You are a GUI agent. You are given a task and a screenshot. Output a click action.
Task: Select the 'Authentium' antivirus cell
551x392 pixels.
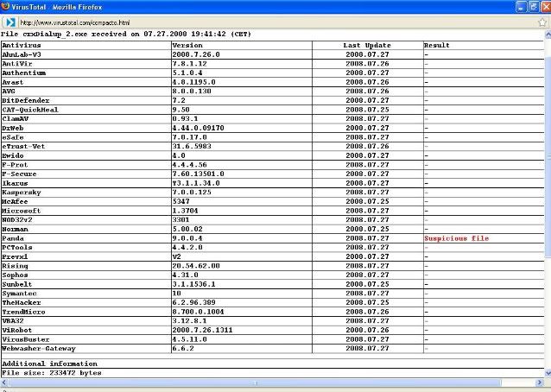click(86, 73)
